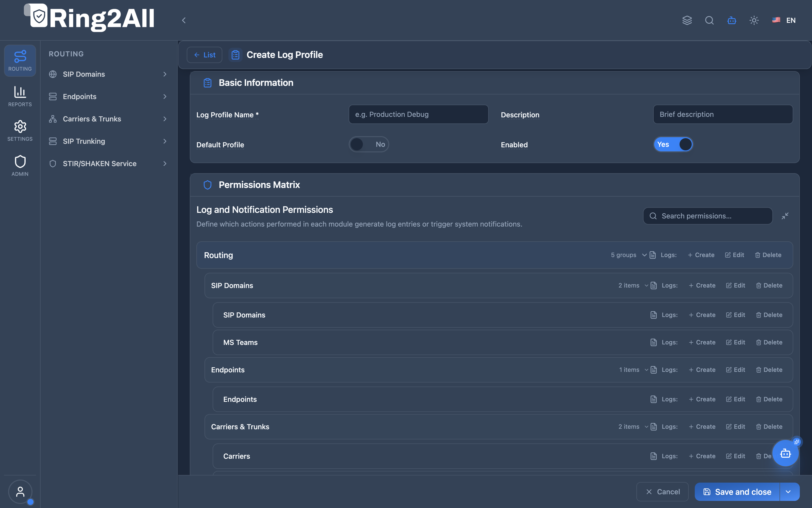
Task: Toggle Create logs for Routing row
Action: (x=701, y=255)
